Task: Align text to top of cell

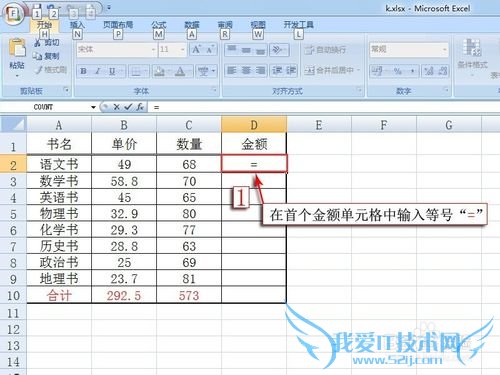Action: pyautogui.click(x=232, y=50)
